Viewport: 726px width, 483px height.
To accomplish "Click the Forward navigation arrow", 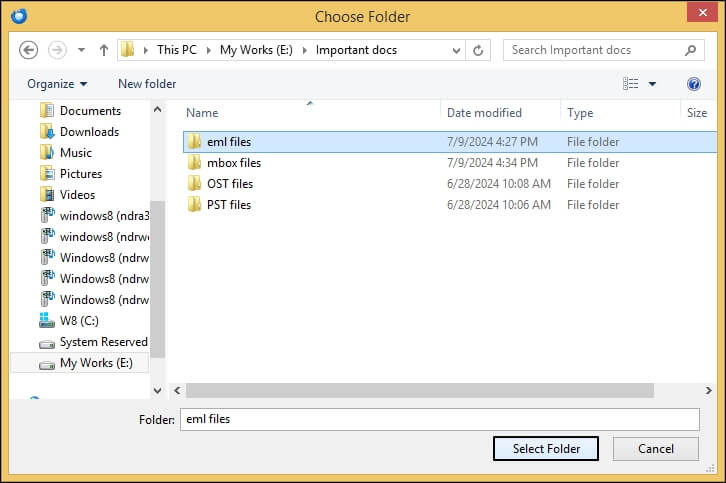I will point(57,50).
